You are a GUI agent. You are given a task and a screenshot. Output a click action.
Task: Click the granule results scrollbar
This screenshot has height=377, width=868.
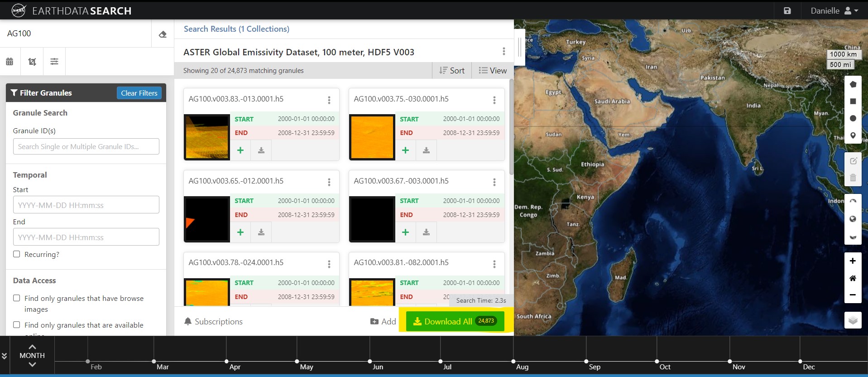coord(511,127)
